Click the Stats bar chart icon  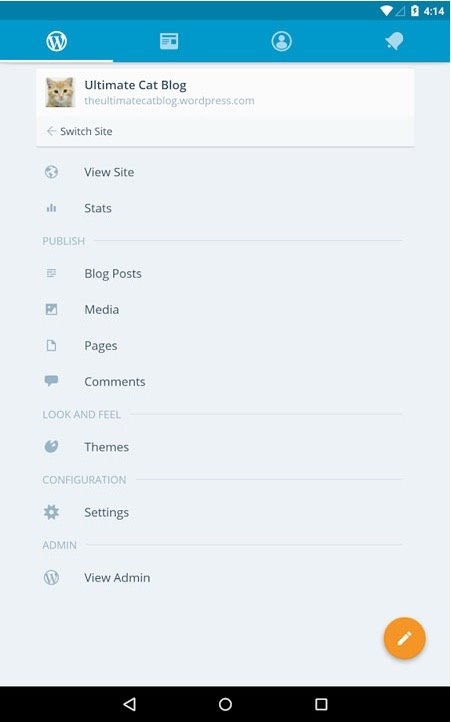tap(51, 208)
